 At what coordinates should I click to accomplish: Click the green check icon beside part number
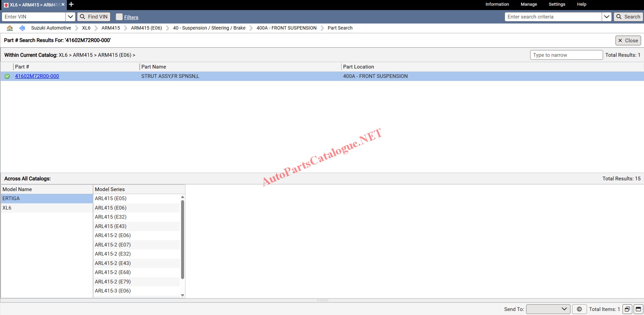click(7, 76)
